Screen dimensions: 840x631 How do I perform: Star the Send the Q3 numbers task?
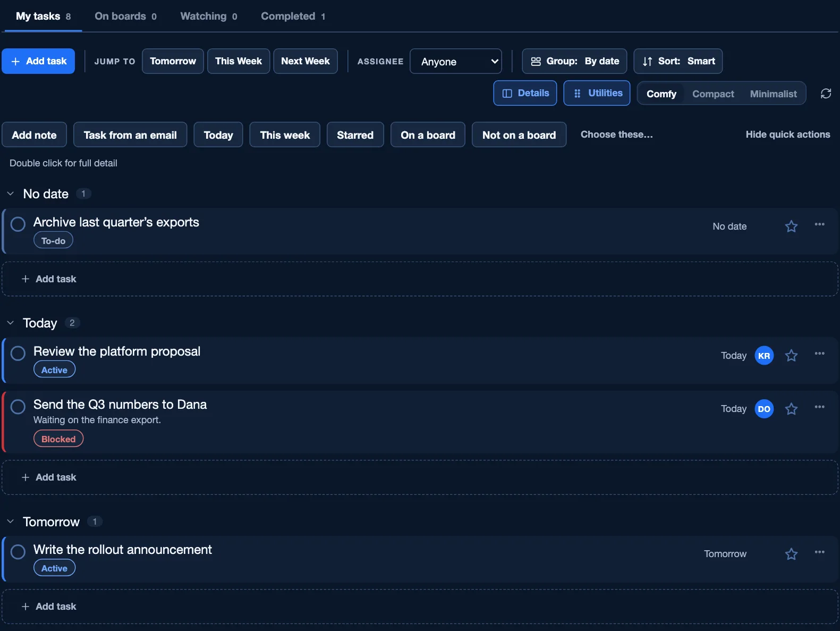pos(791,409)
